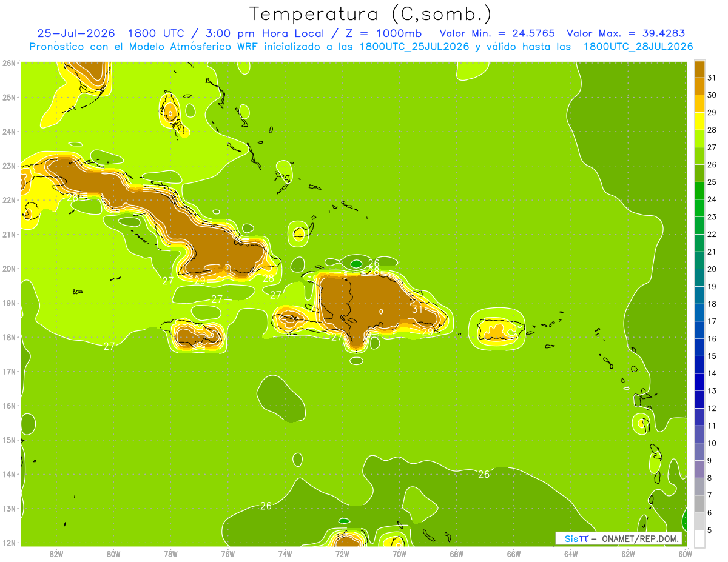Click the colorbar label "31"
728x562 pixels.
pos(712,78)
